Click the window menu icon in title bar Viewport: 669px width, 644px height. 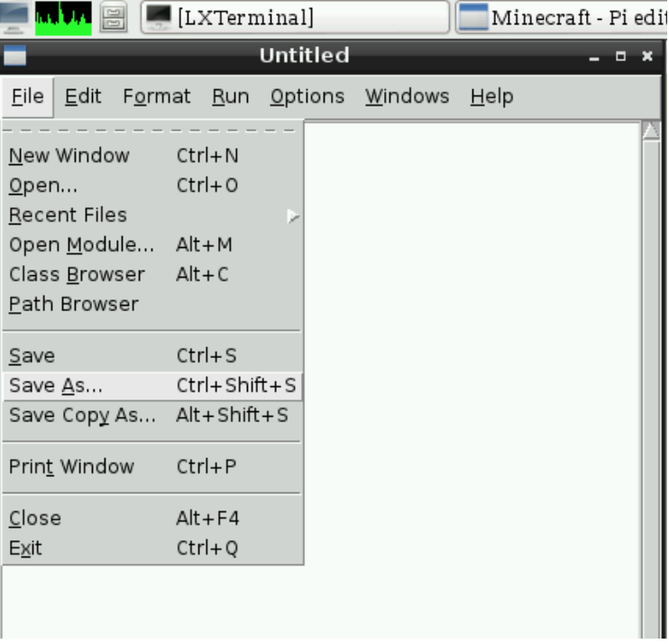point(15,56)
